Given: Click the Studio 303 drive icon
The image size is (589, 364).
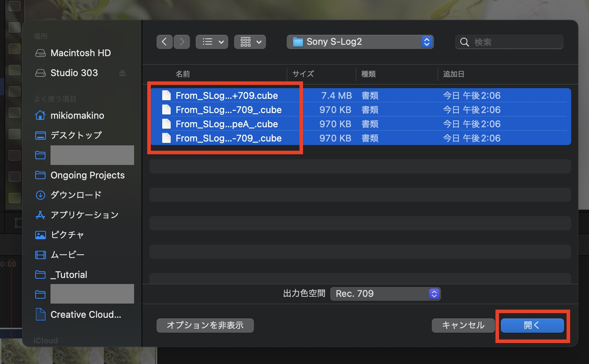Looking at the screenshot, I should tap(41, 73).
